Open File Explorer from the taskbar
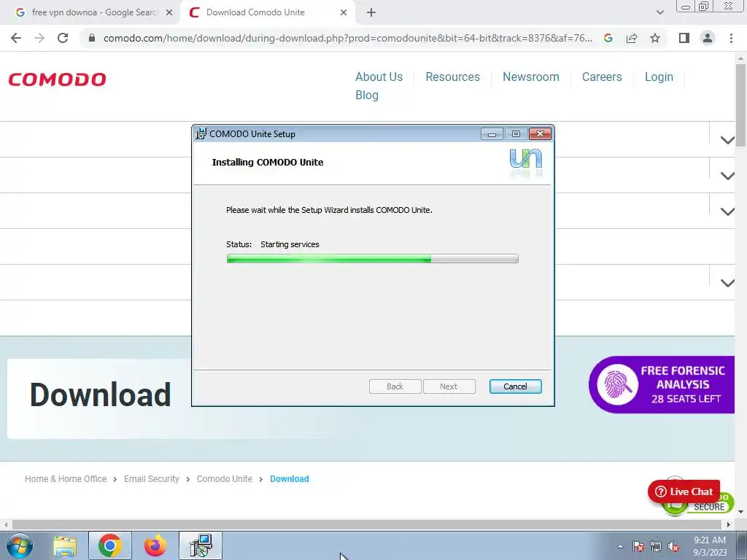This screenshot has width=747, height=560. click(x=65, y=545)
